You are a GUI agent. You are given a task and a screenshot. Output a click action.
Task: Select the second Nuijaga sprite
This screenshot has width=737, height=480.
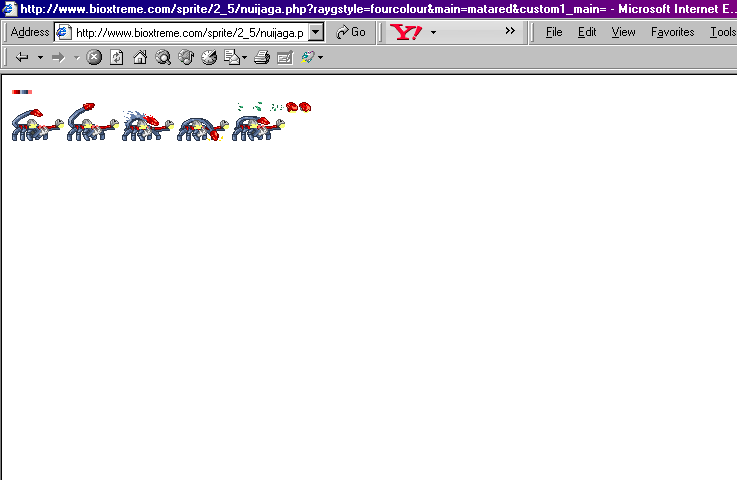coord(93,122)
